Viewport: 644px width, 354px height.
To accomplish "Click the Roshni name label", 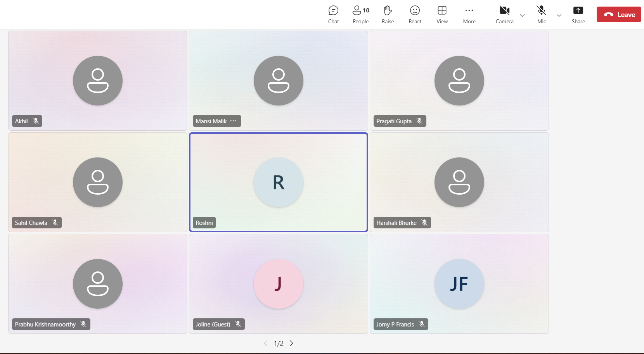I will 204,223.
